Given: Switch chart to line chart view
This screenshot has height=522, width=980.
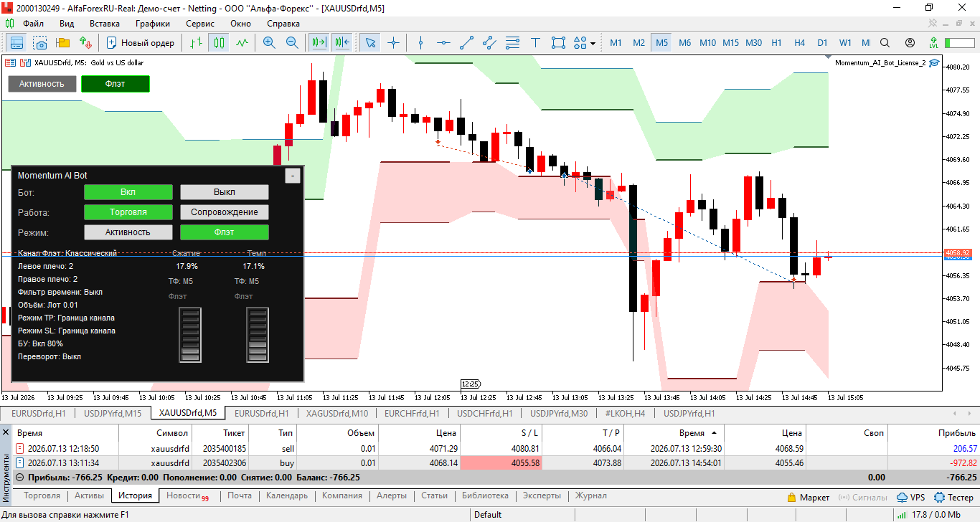Looking at the screenshot, I should point(242,43).
